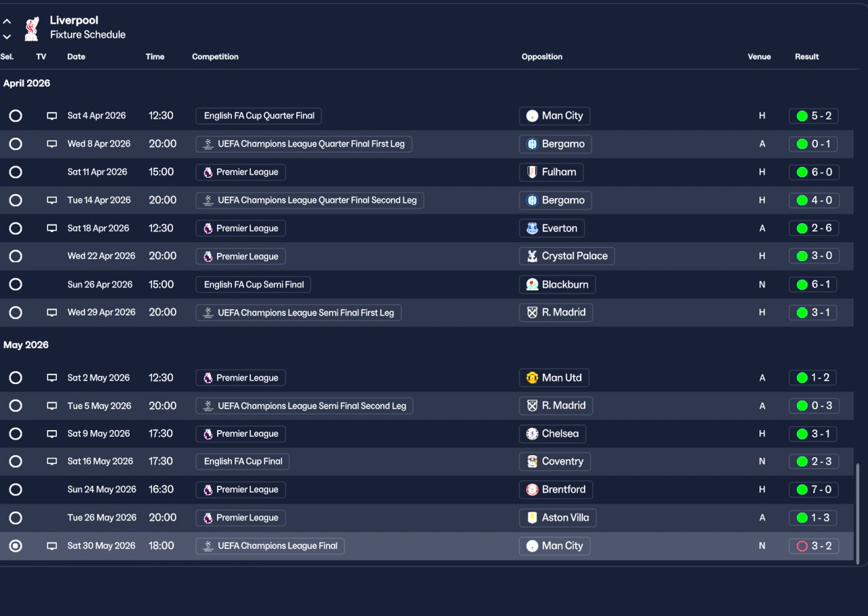Image resolution: width=868 pixels, height=616 pixels.
Task: Open UEFA Champions League Semi Final Second Leg
Action: pos(304,406)
